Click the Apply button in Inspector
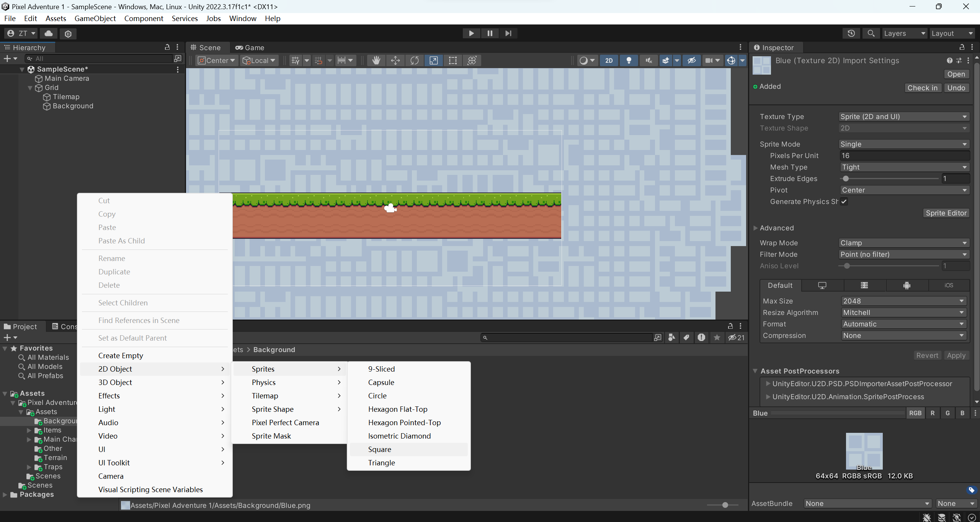The width and height of the screenshot is (980, 522). coord(956,355)
